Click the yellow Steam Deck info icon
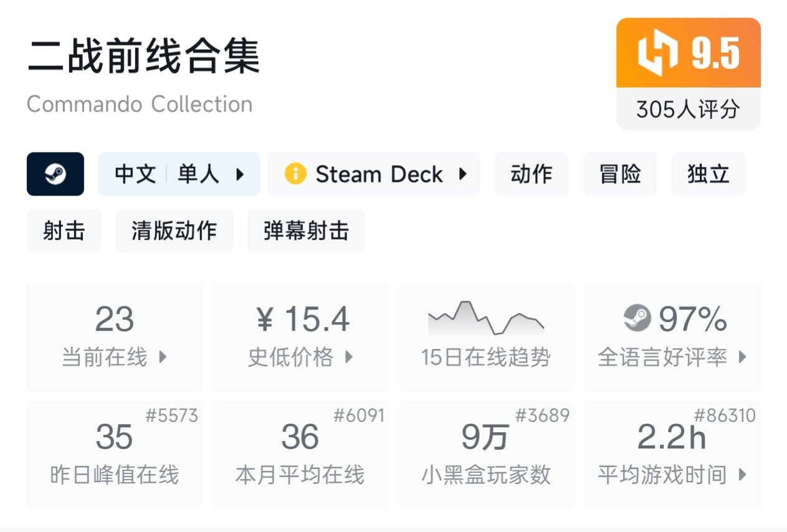The height and width of the screenshot is (532, 787). (x=295, y=174)
